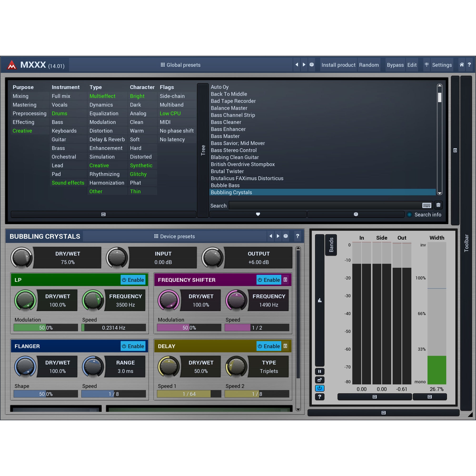This screenshot has width=476, height=476.
Task: Select the British Overdrive Stompbox preset
Action: (x=322, y=164)
